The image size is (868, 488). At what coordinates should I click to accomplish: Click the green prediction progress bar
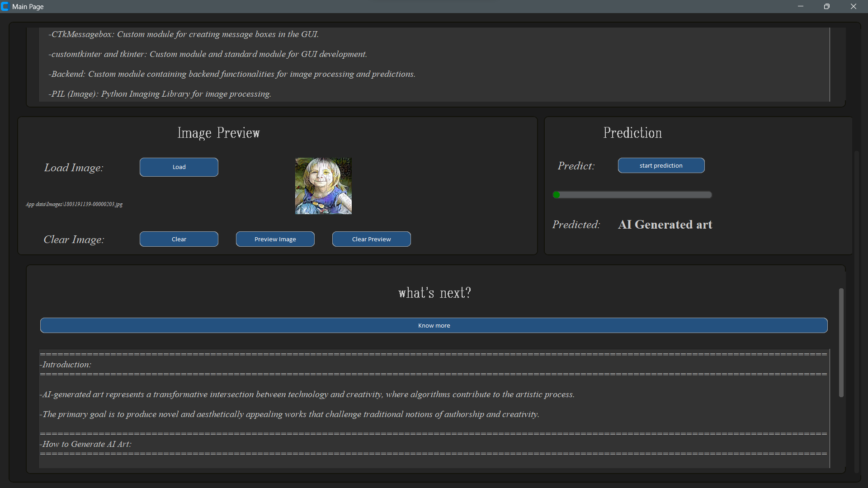tap(632, 195)
